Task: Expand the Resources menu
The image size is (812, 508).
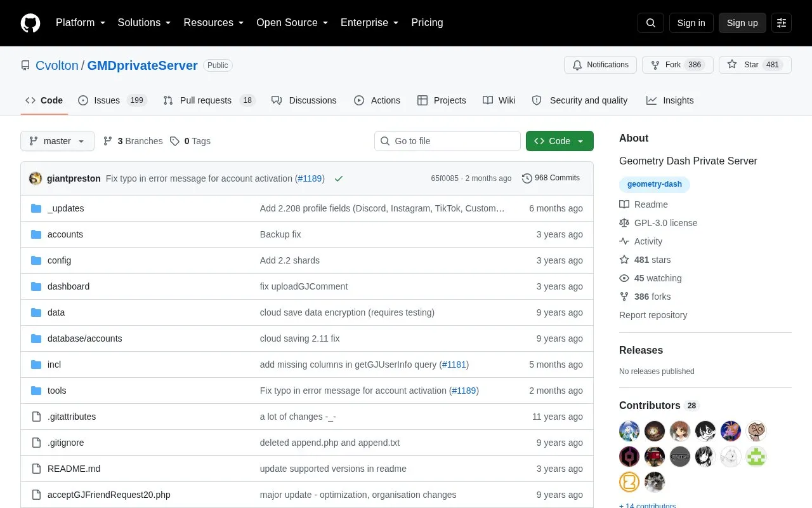Action: coord(214,23)
